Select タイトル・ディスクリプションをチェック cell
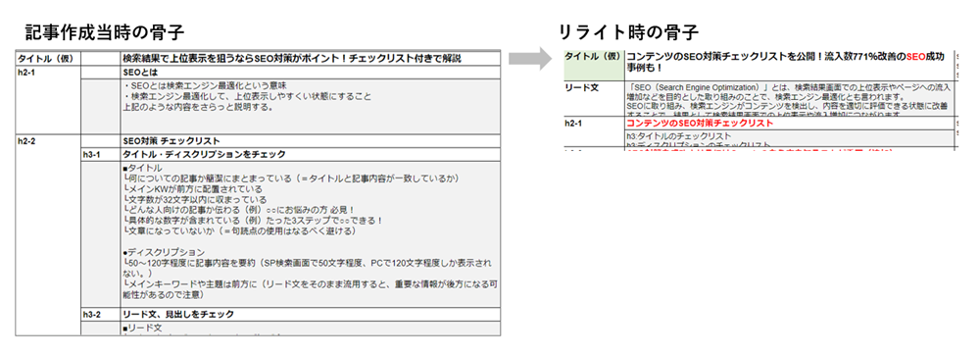This screenshot has height=356, width=980. coord(311,155)
